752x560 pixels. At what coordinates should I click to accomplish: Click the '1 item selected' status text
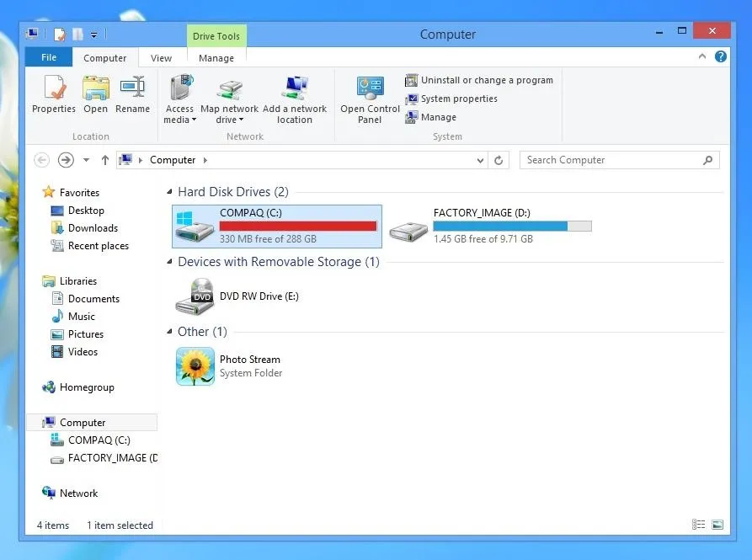pyautogui.click(x=120, y=525)
